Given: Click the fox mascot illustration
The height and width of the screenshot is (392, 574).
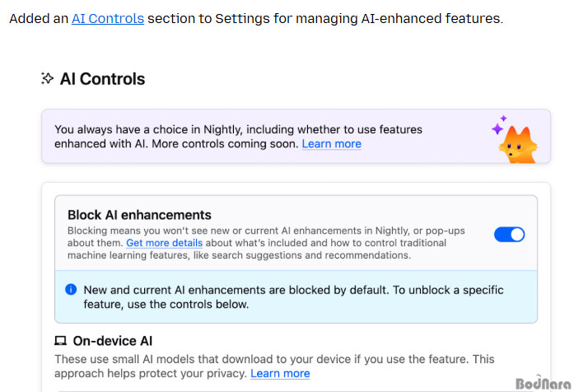Looking at the screenshot, I should 516,144.
